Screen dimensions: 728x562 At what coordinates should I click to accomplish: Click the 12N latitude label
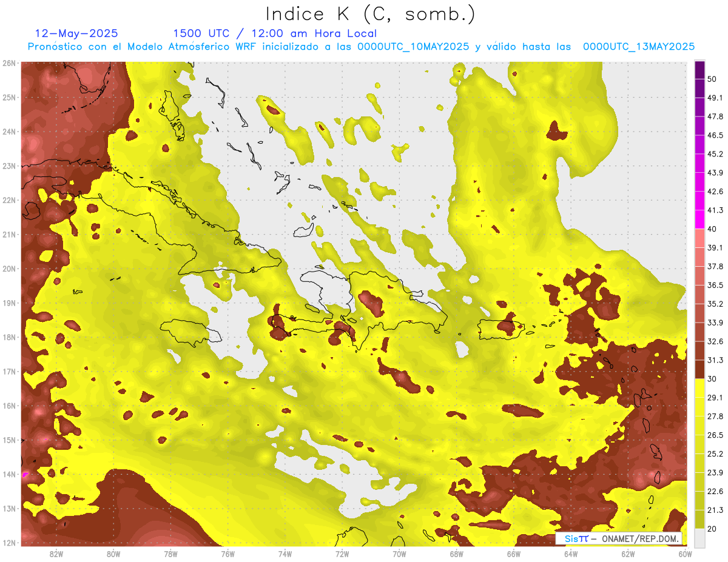click(8, 543)
